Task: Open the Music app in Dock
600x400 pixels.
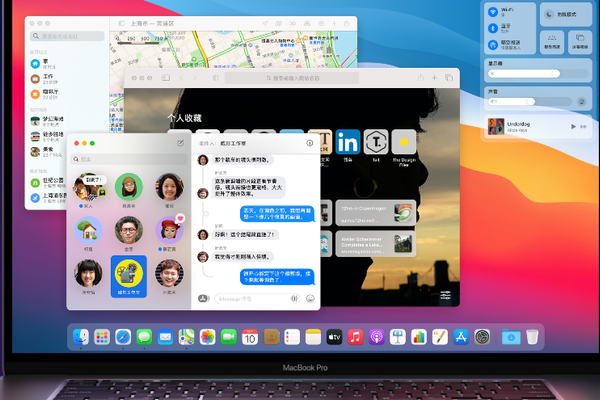Action: (x=355, y=337)
